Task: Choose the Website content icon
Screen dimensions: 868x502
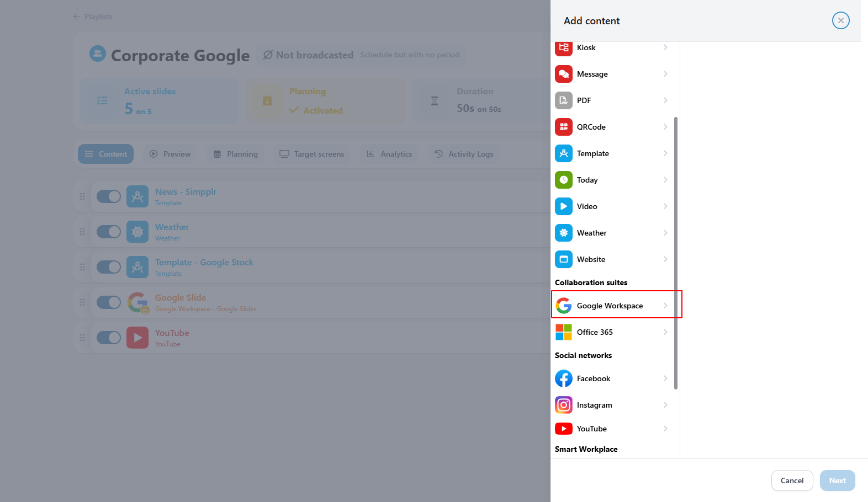Action: (564, 259)
